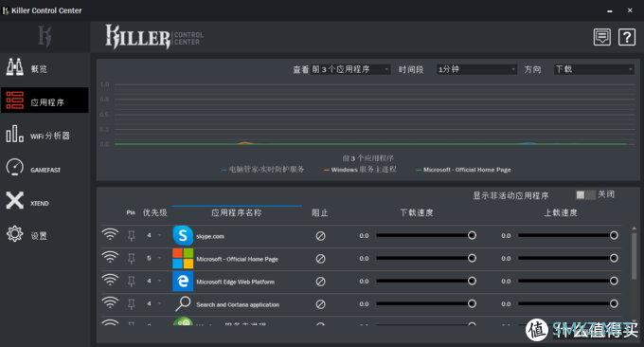Click WiFi icon in Microsoft Home Page row
The width and height of the screenshot is (644, 347).
(110, 257)
